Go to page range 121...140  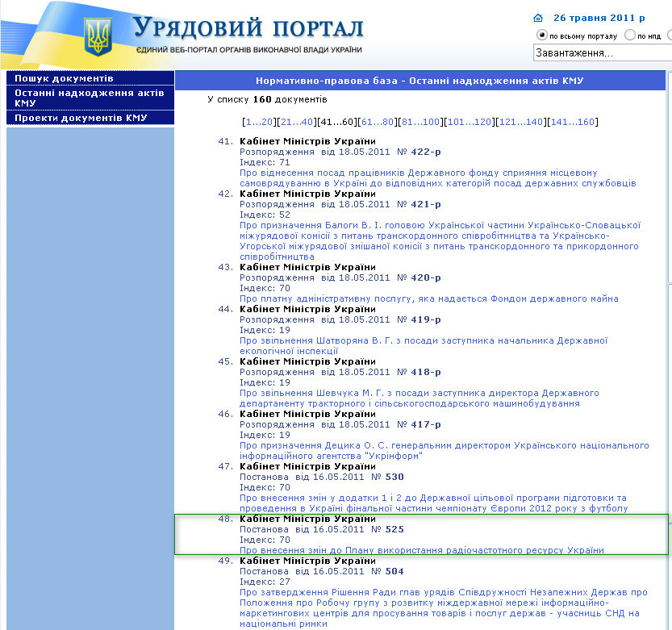tap(521, 122)
